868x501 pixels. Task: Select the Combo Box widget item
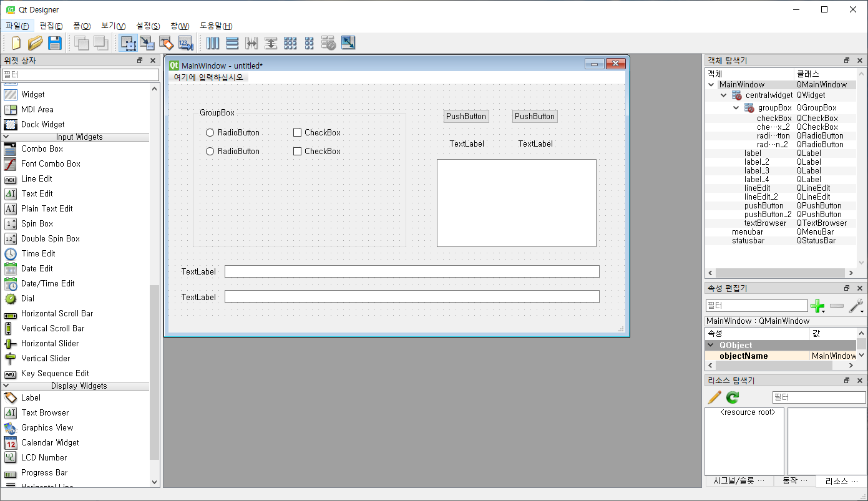click(x=42, y=148)
